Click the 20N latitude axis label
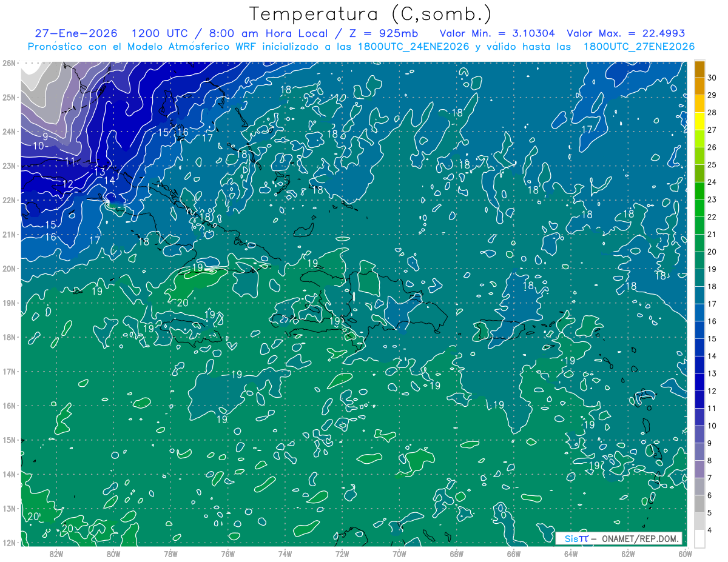 (x=9, y=269)
